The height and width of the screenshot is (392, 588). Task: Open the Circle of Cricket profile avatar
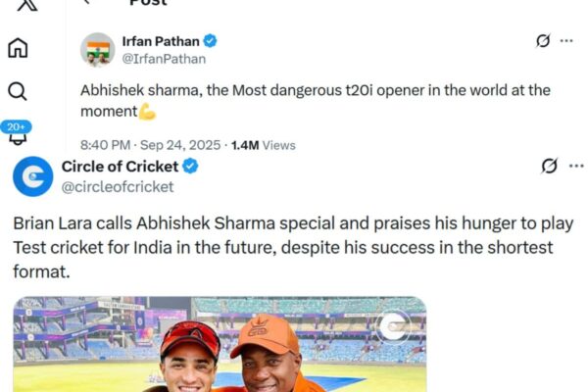(32, 175)
